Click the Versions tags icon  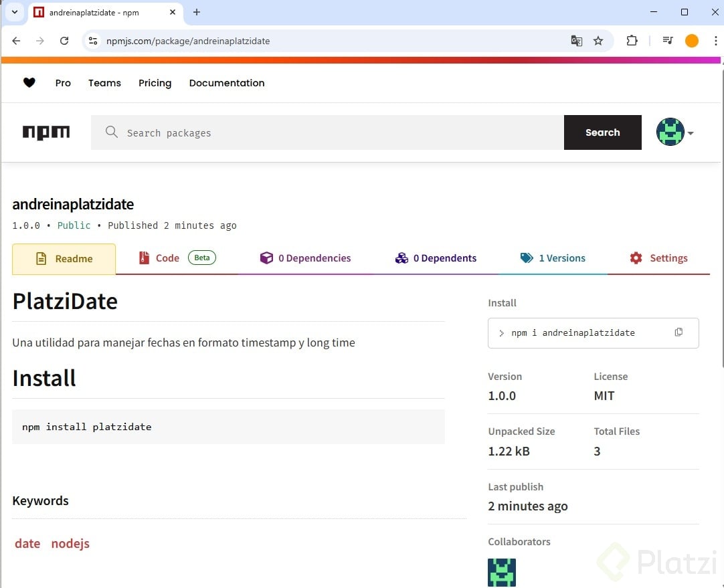tap(527, 258)
